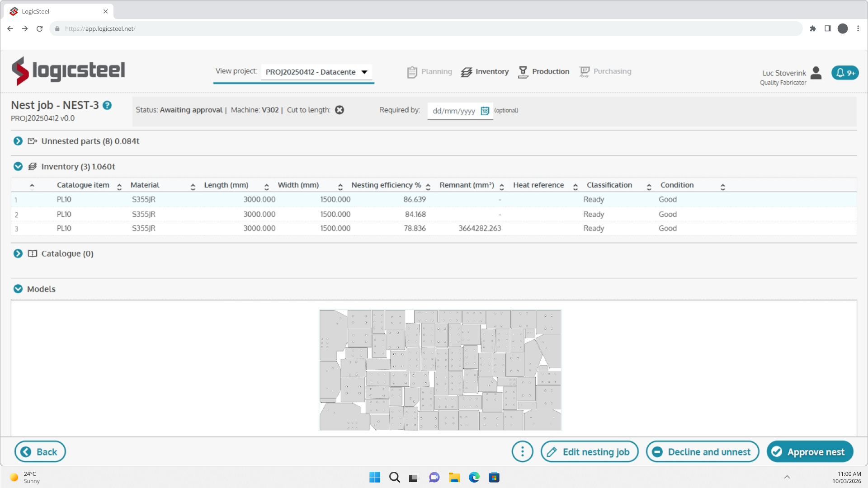The height and width of the screenshot is (488, 868).
Task: Open Microsoft Edge from the taskbar
Action: pyautogui.click(x=474, y=477)
